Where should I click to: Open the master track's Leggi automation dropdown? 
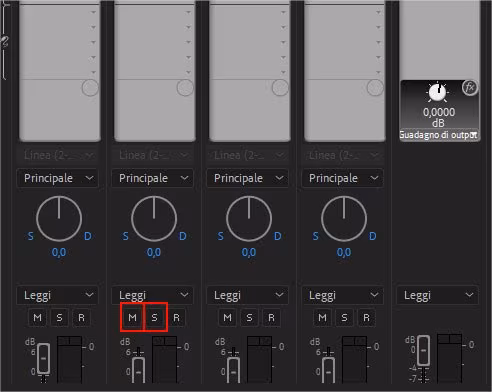tap(438, 295)
